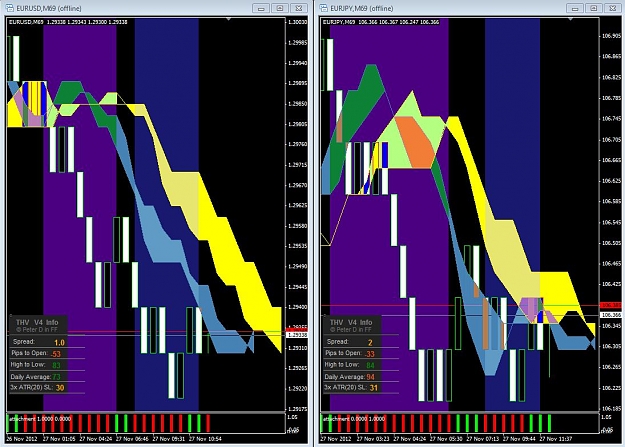This screenshot has height=447, width=625.
Task: Click the white price label 106.366 on EURJPY scale
Action: pyautogui.click(x=611, y=315)
